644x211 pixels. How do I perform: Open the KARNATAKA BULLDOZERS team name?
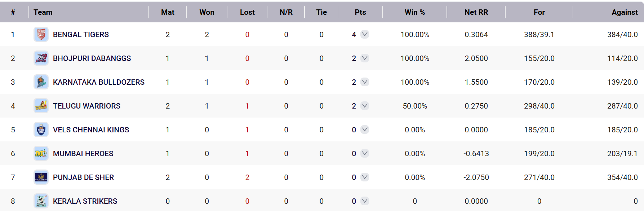[99, 82]
